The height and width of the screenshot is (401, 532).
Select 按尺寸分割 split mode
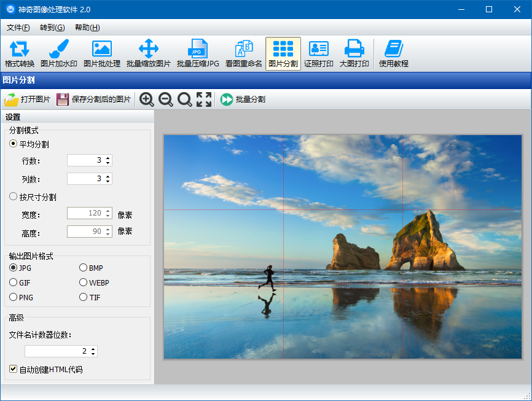tap(33, 197)
